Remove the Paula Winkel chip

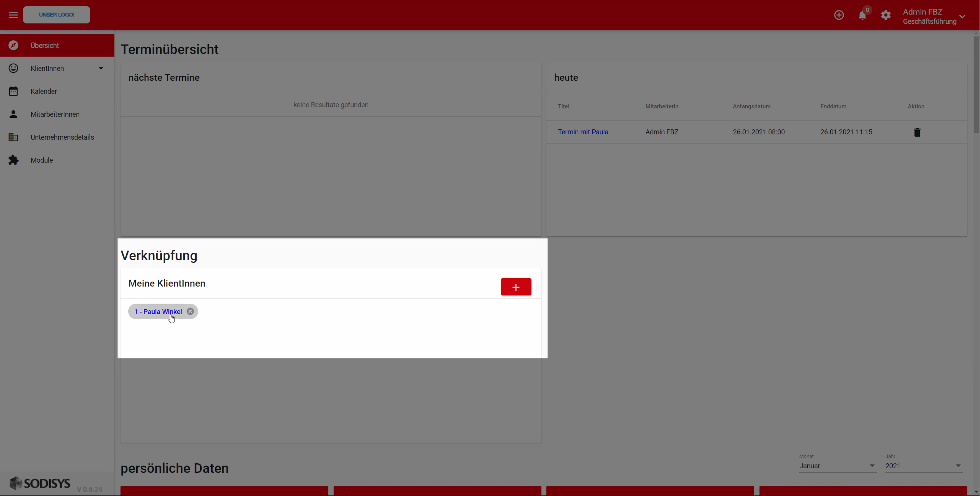(x=190, y=311)
